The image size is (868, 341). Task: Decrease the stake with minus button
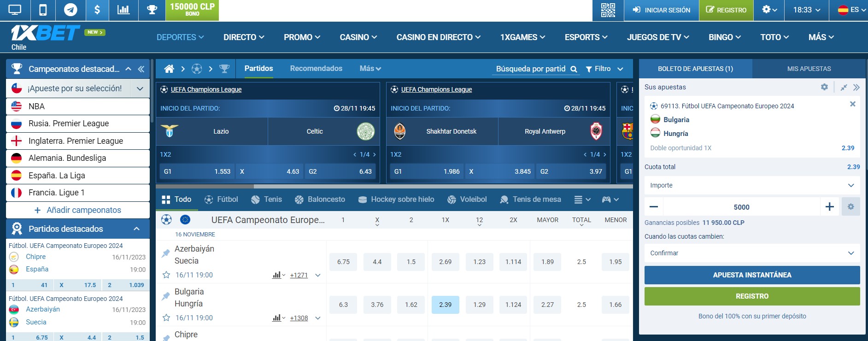coord(653,207)
